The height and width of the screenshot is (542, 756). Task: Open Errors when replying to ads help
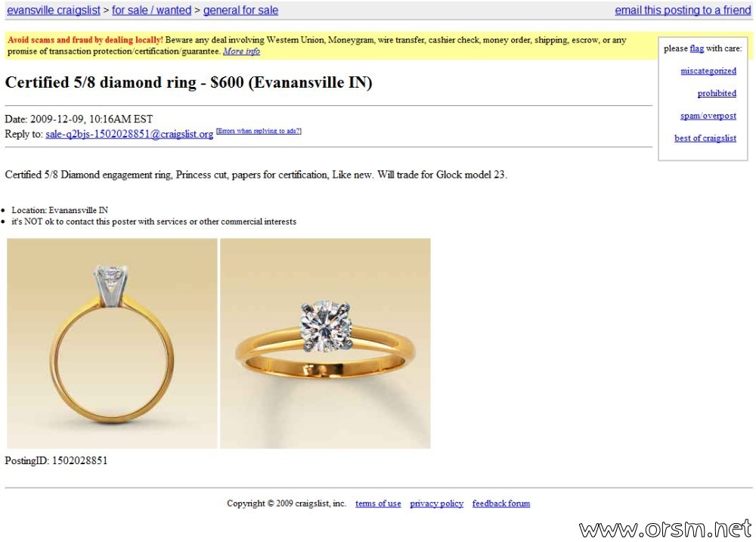(x=259, y=131)
